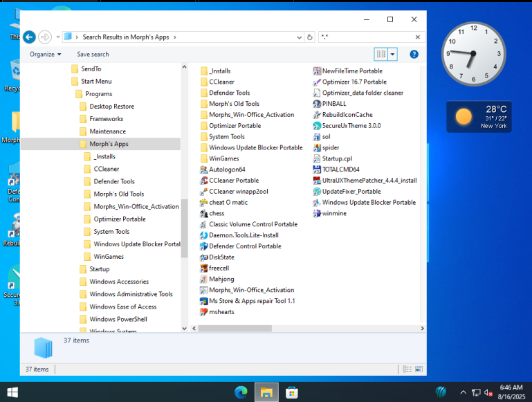Screen dimensions: 532x402
Task: Select the CCleaner Portable icon
Action: click(203, 181)
